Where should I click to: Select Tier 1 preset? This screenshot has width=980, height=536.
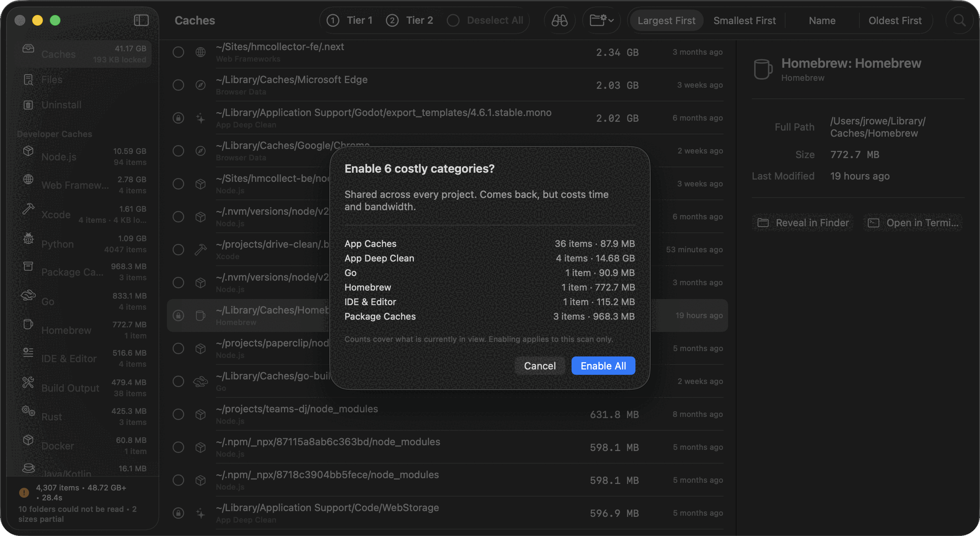point(350,20)
